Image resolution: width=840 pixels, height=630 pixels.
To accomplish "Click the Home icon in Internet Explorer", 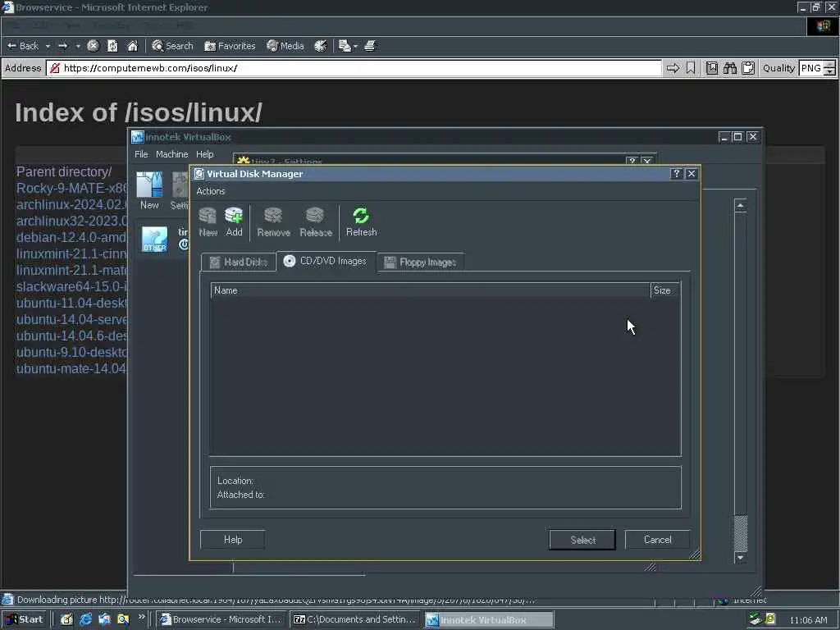I will 132,46.
